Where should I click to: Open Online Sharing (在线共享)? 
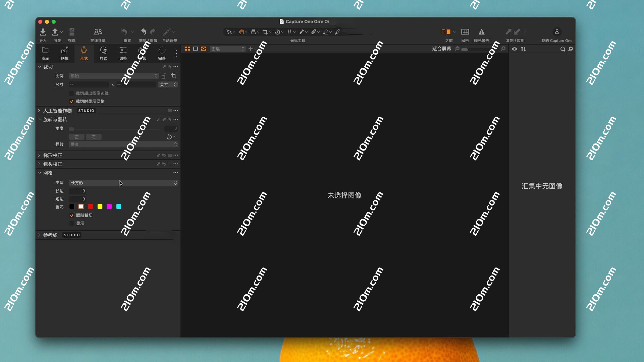coord(98,32)
